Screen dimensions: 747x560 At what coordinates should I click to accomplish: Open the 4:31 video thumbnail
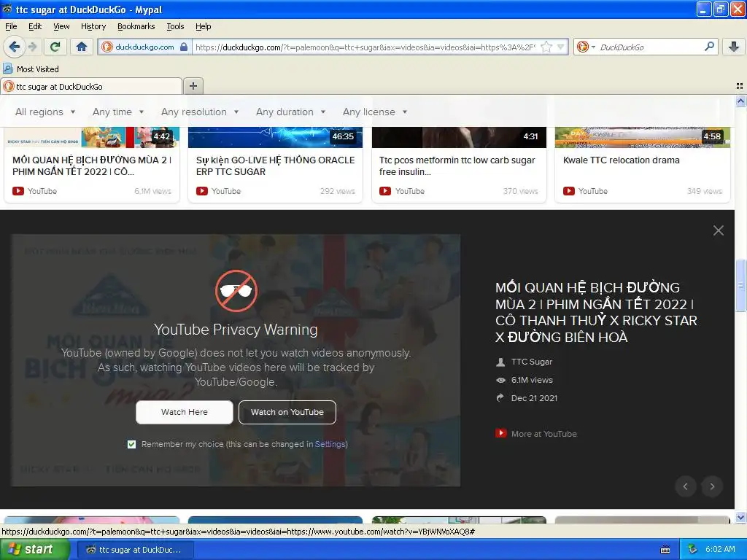coord(459,137)
